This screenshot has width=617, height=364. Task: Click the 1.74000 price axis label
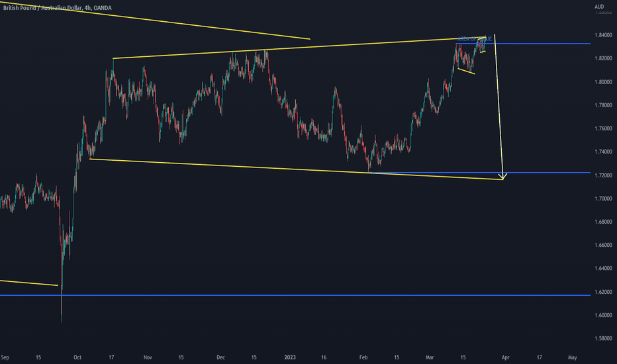coord(603,152)
